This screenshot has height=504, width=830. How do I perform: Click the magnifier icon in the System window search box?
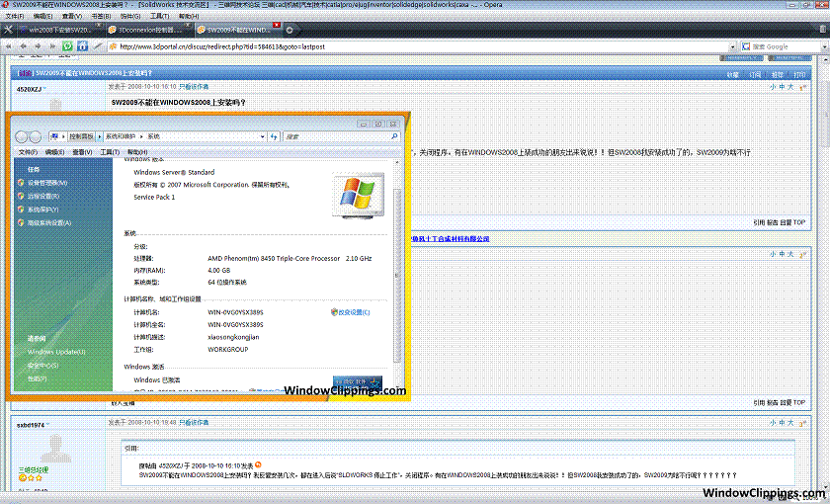[394, 136]
